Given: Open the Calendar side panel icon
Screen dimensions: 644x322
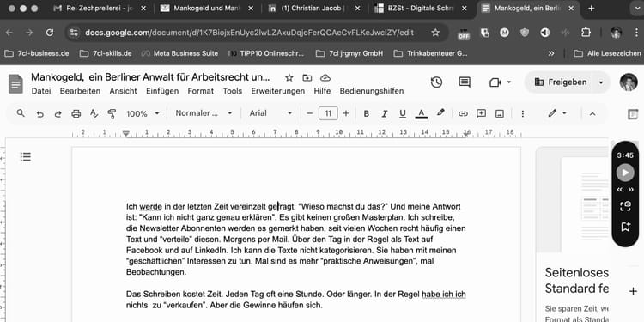Looking at the screenshot, I should tap(634, 114).
